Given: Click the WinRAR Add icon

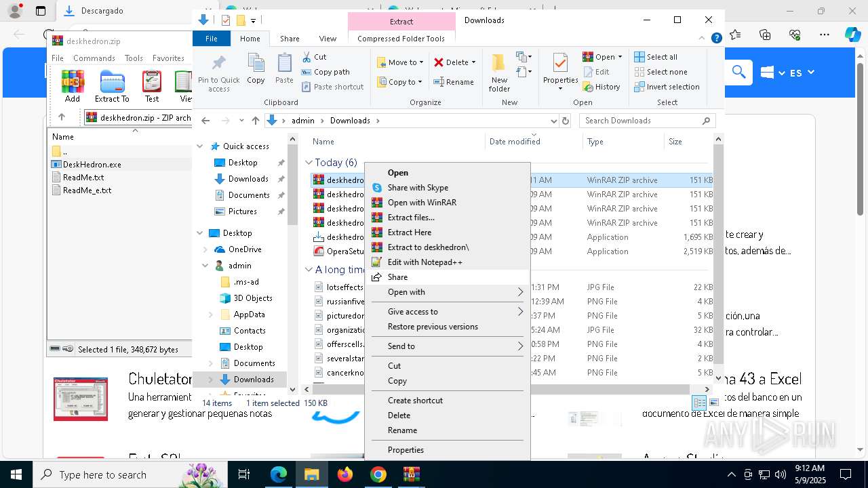Looking at the screenshot, I should pos(73,86).
